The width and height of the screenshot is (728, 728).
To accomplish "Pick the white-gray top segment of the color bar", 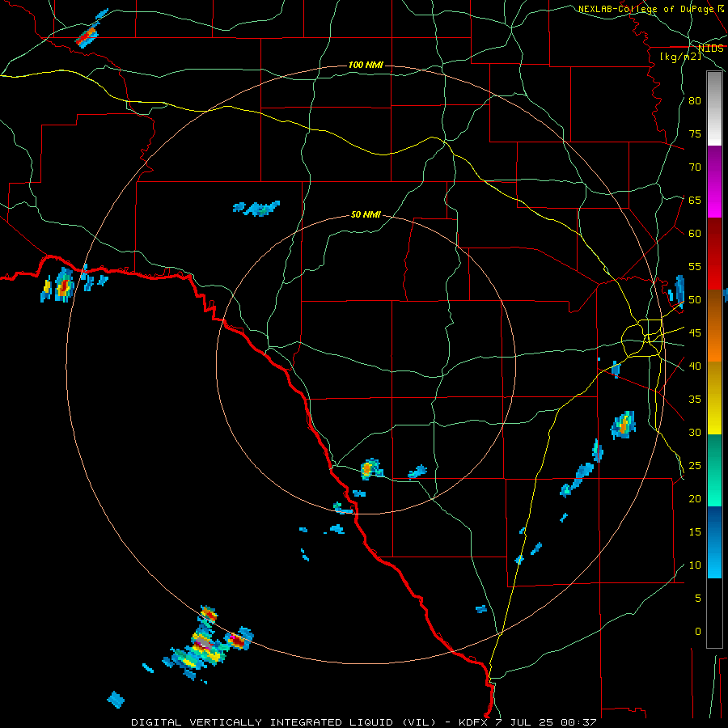I will pyautogui.click(x=714, y=108).
